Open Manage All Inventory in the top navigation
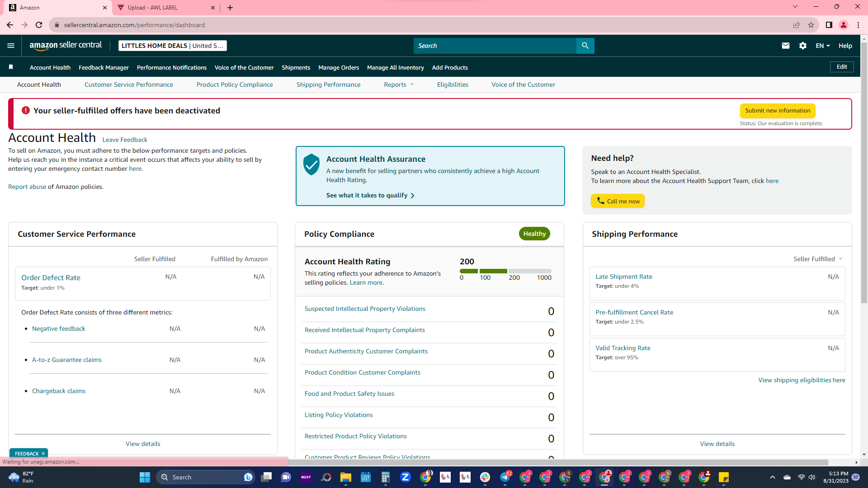The image size is (868, 488). coord(396,67)
